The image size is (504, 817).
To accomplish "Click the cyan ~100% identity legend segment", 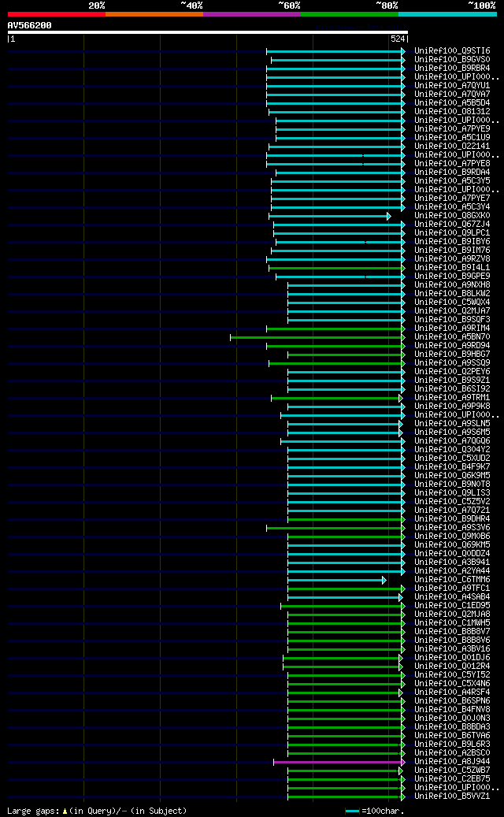I will tap(448, 14).
